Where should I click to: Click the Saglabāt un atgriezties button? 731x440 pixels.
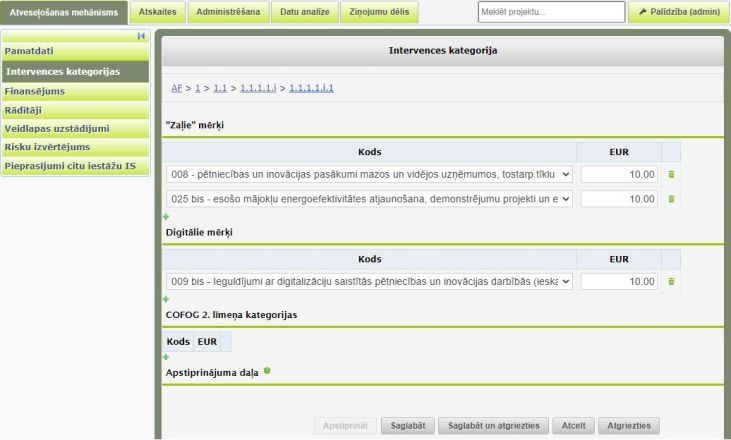[494, 425]
